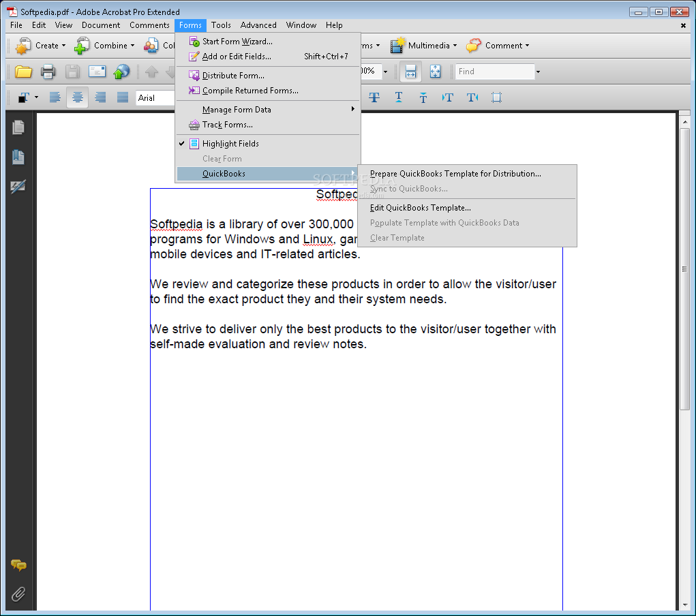The height and width of the screenshot is (616, 696).
Task: Align text left in the formatting toolbar
Action: (x=55, y=97)
